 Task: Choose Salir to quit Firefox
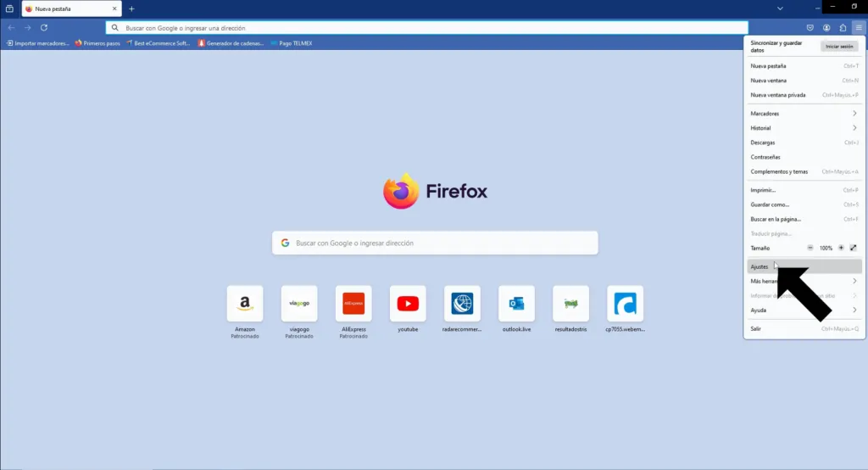coord(804,328)
